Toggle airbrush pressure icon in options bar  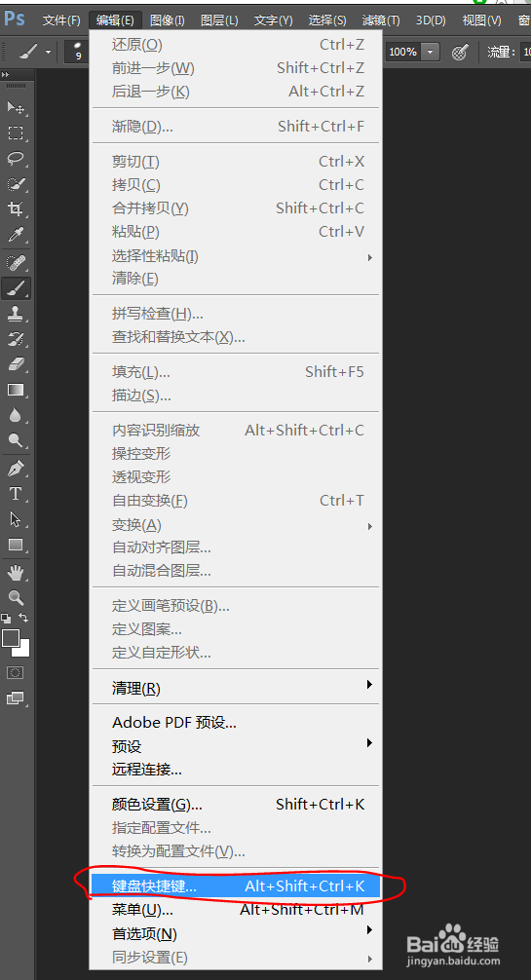461,52
